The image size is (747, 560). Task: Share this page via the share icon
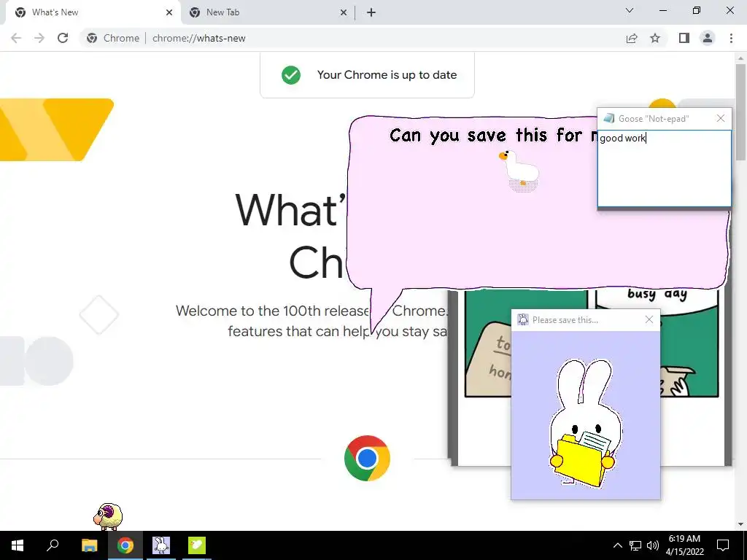632,38
